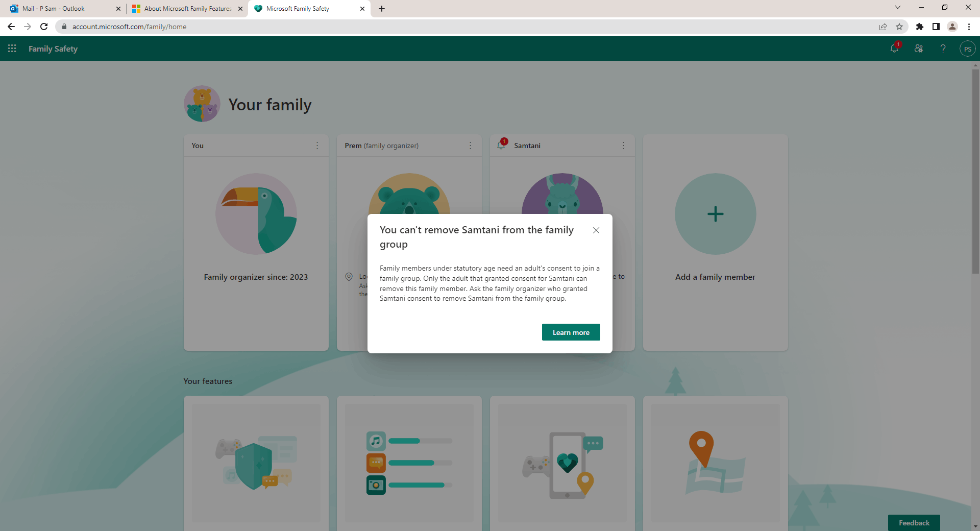Reload the Family Safety page
This screenshot has width=980, height=531.
click(44, 27)
